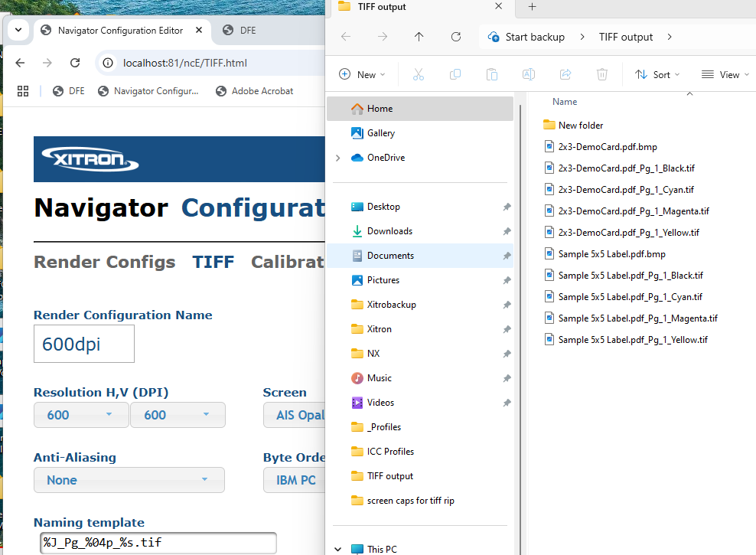The width and height of the screenshot is (756, 555).
Task: Open the Byte Order IBM PC dropdown
Action: pyautogui.click(x=294, y=480)
